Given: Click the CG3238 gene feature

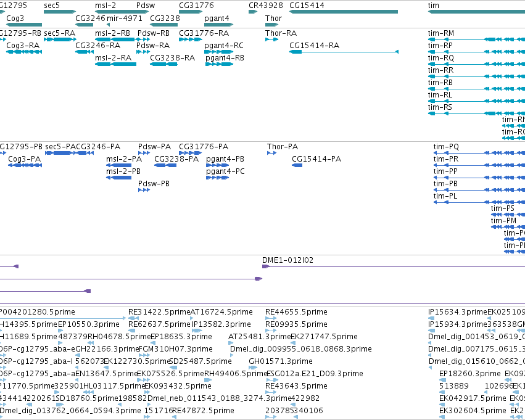Looking at the screenshot, I should click(163, 25).
